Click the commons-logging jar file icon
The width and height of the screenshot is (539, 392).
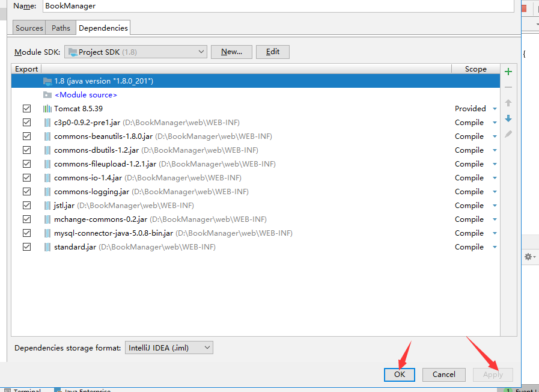tap(47, 192)
